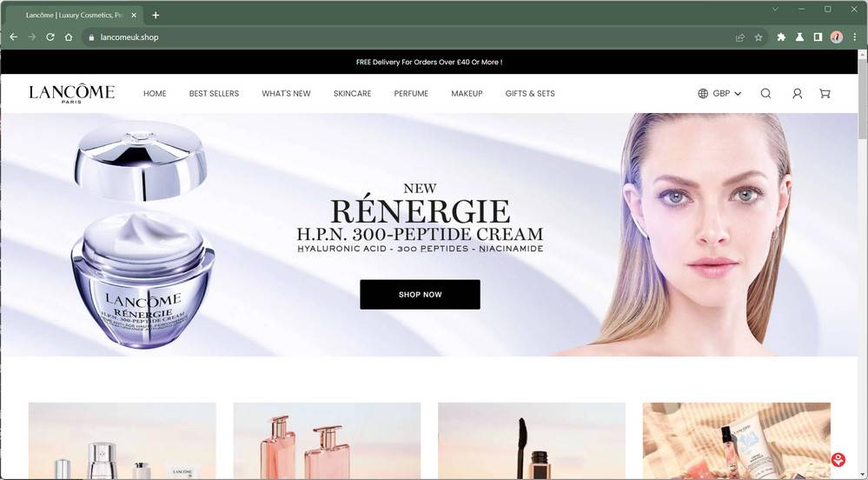This screenshot has height=480, width=868.
Task: Open WHAT'S NEW menu
Action: [x=286, y=93]
